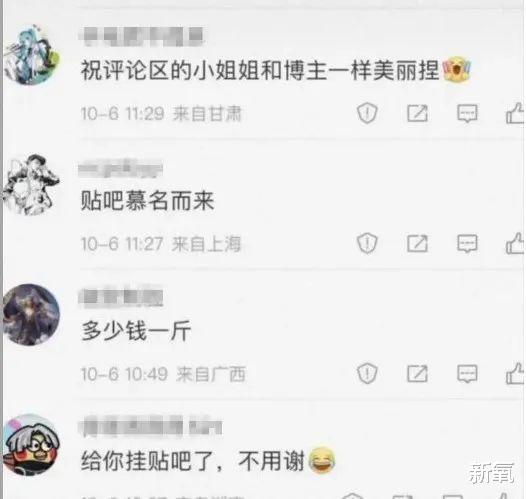Open blurred username above 多少钱一斤
This screenshot has height=499, width=526.
(121, 297)
